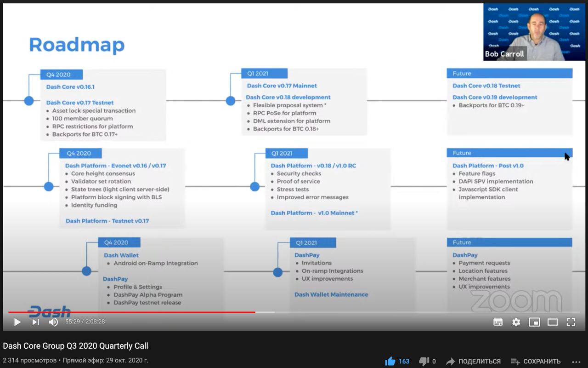Image resolution: width=588 pixels, height=368 pixels.
Task: Click the Improved error messages bullet
Action: [313, 197]
